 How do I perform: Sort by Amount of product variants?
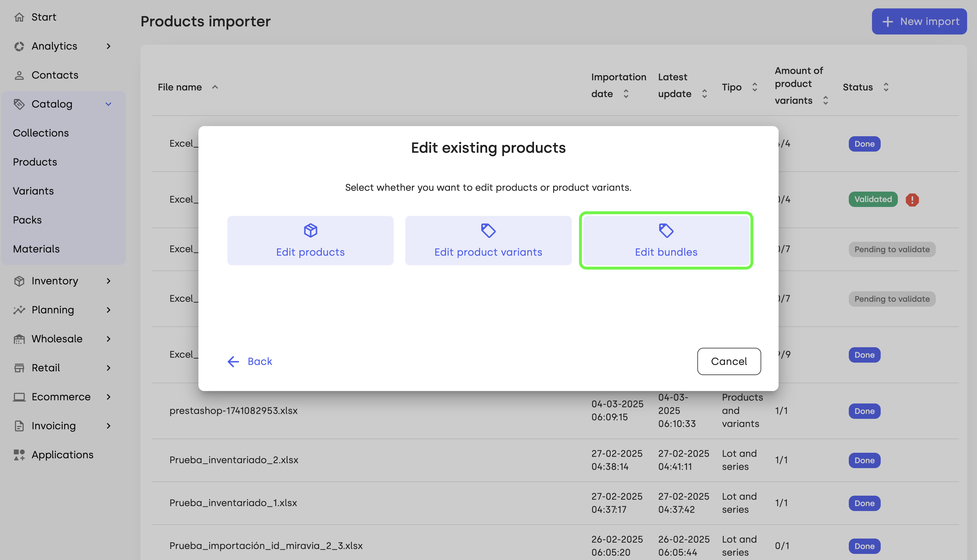click(x=825, y=100)
